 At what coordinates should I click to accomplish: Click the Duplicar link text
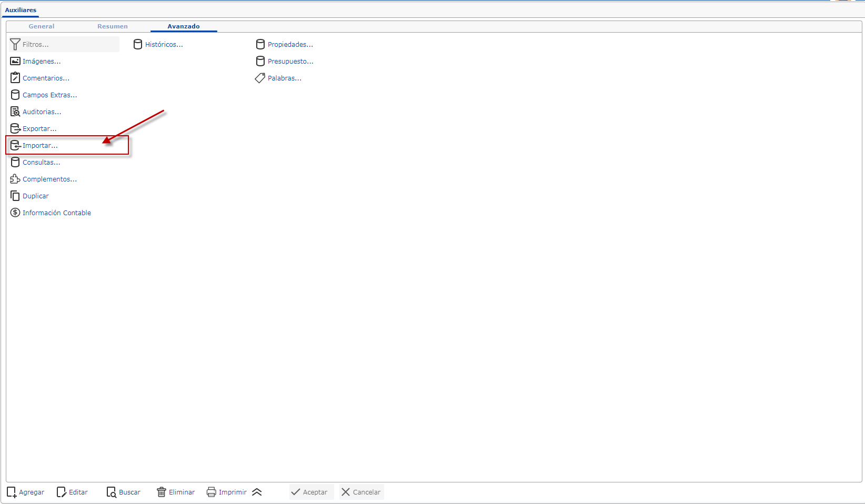pyautogui.click(x=36, y=196)
